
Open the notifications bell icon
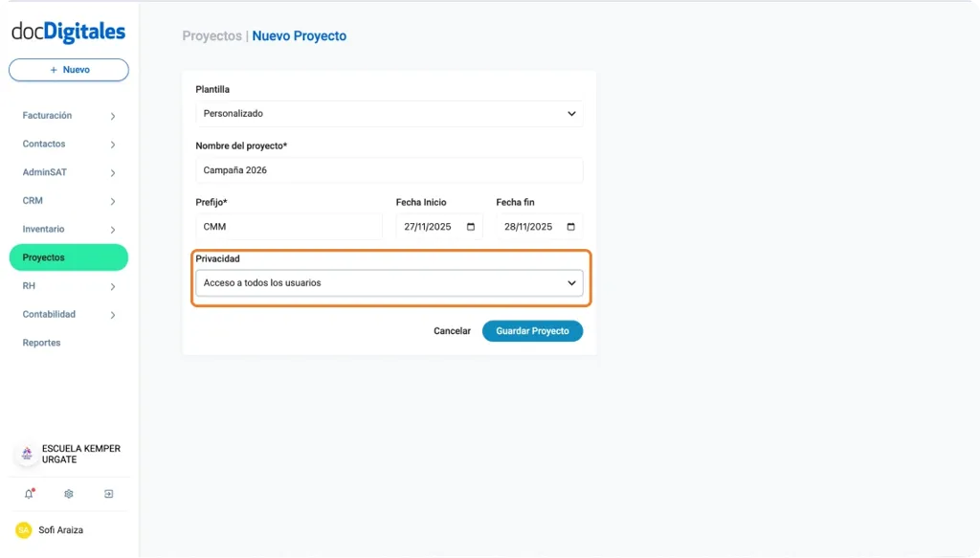[x=28, y=493]
